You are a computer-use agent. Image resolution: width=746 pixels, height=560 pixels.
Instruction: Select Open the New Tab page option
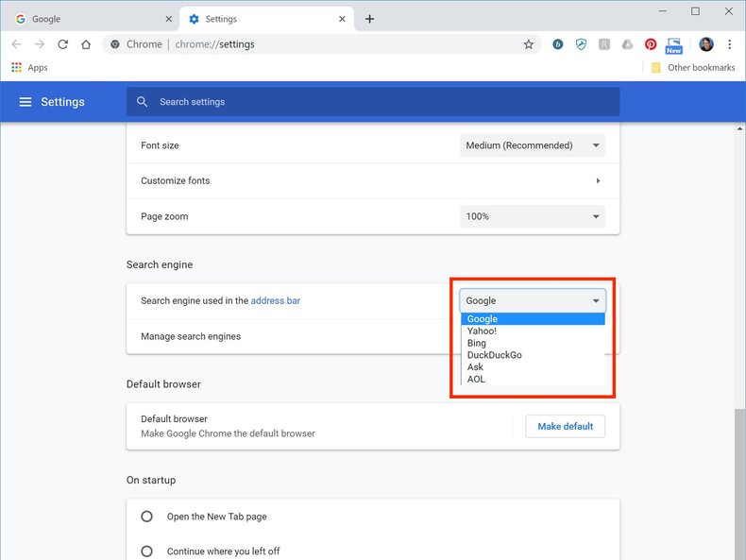pos(146,517)
